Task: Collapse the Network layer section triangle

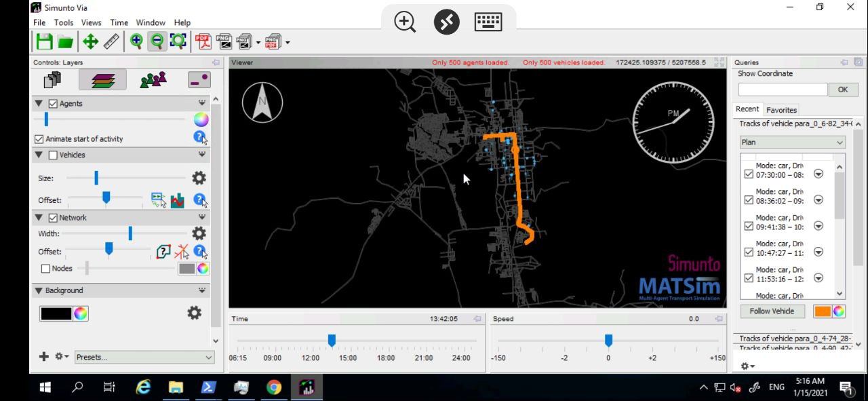Action: (x=39, y=218)
